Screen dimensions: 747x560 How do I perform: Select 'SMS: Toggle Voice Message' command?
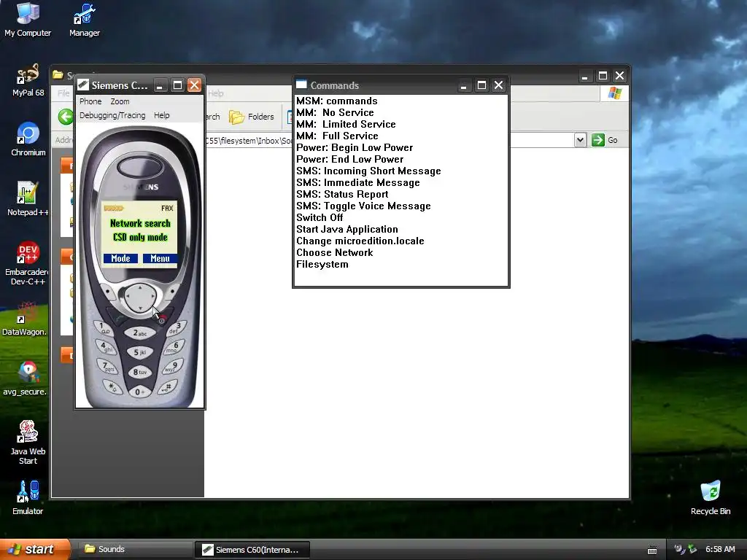[363, 206]
